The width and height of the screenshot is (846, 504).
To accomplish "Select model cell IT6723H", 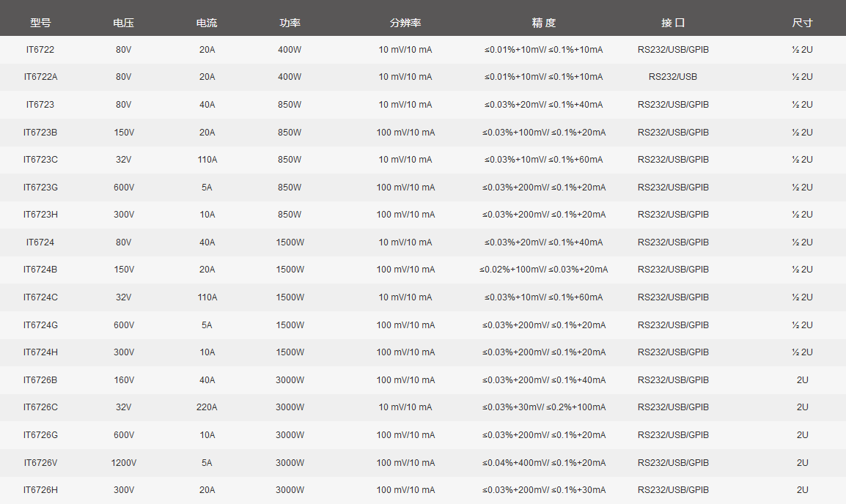I will pos(40,215).
